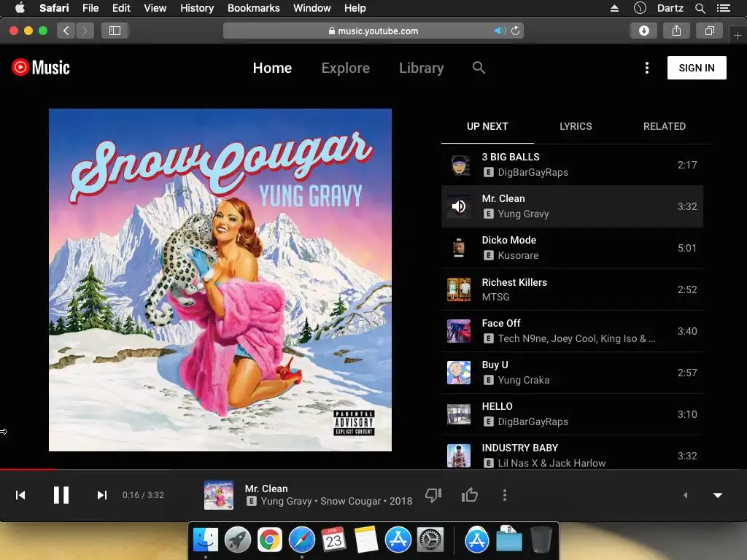Open the Bookmarks menu
The width and height of the screenshot is (747, 560).
253,8
